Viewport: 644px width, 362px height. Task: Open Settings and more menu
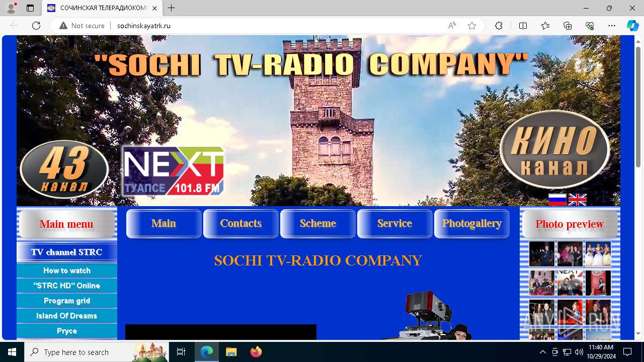(x=612, y=26)
